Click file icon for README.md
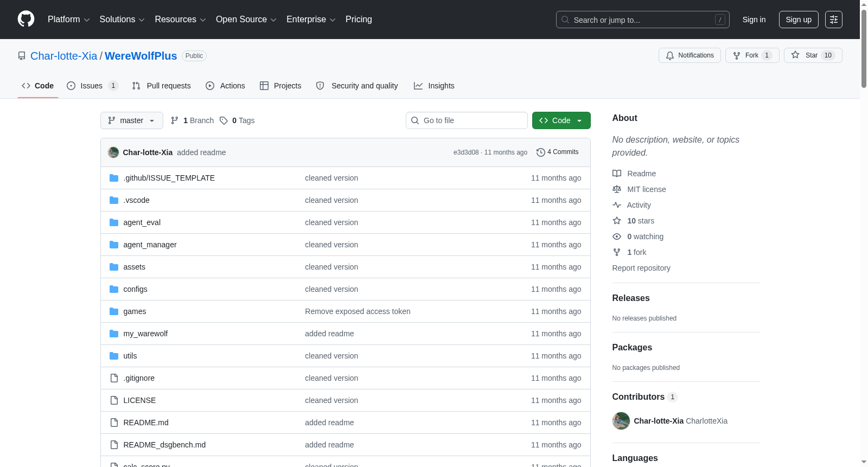The width and height of the screenshot is (868, 467). tap(114, 423)
